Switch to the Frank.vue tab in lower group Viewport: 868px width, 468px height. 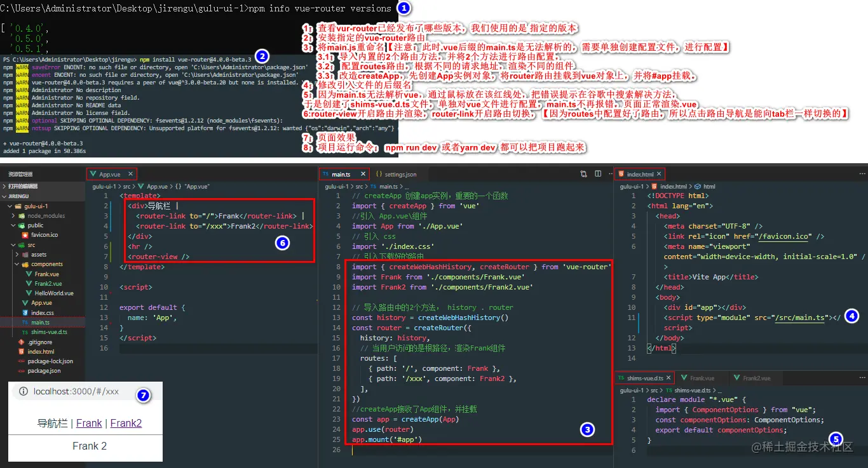[701, 378]
